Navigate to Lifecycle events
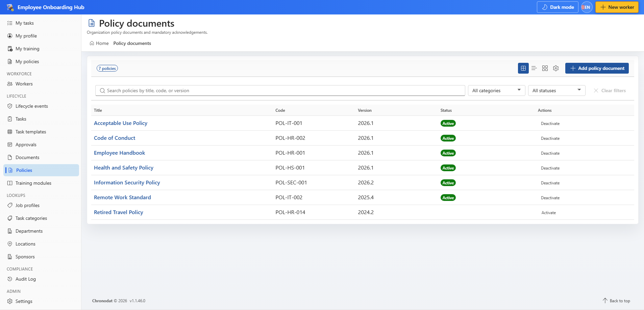The image size is (644, 310). 41,106
